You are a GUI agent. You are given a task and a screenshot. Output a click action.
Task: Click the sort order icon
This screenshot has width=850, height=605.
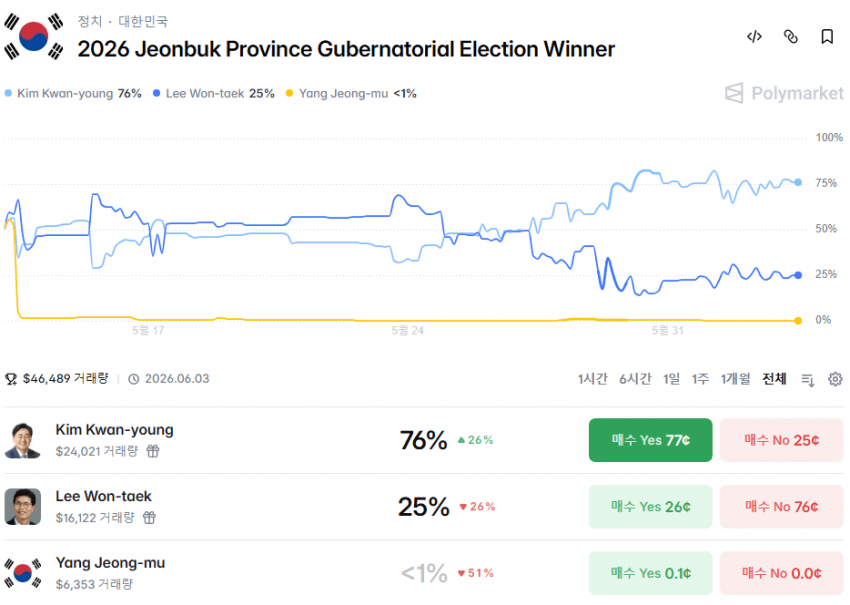click(808, 379)
